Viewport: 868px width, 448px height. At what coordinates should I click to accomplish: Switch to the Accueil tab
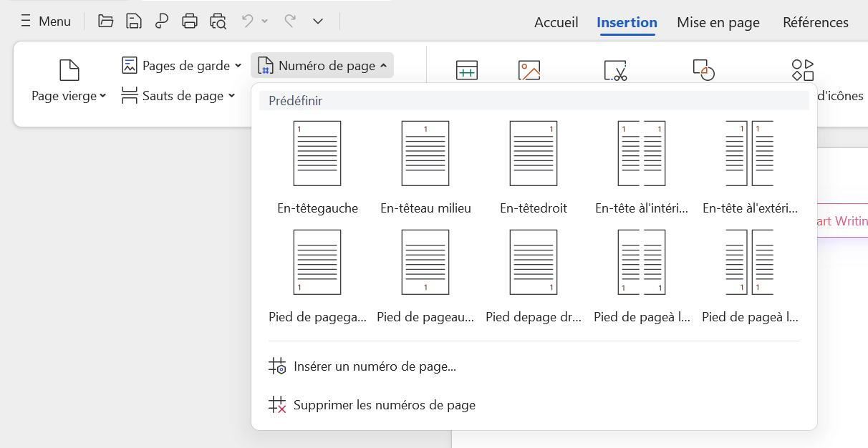pos(556,22)
